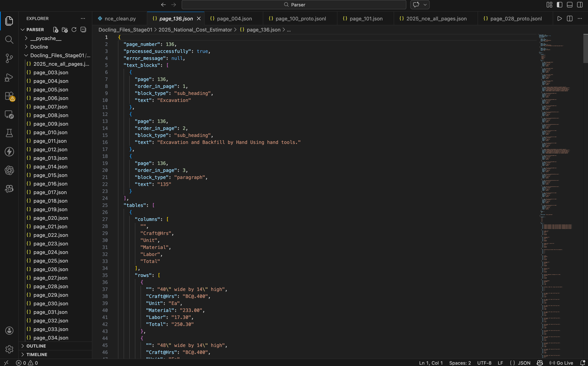Open the Testing flask icon
The width and height of the screenshot is (588, 366).
pos(9,133)
